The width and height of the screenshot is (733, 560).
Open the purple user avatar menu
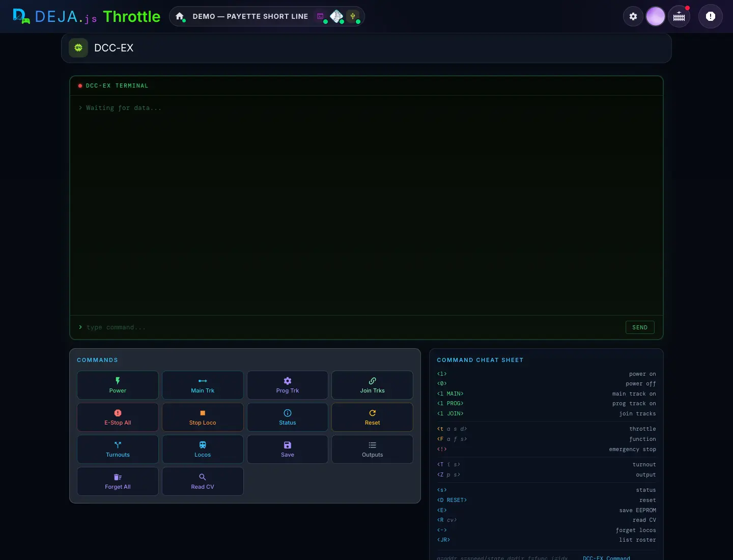(x=656, y=16)
